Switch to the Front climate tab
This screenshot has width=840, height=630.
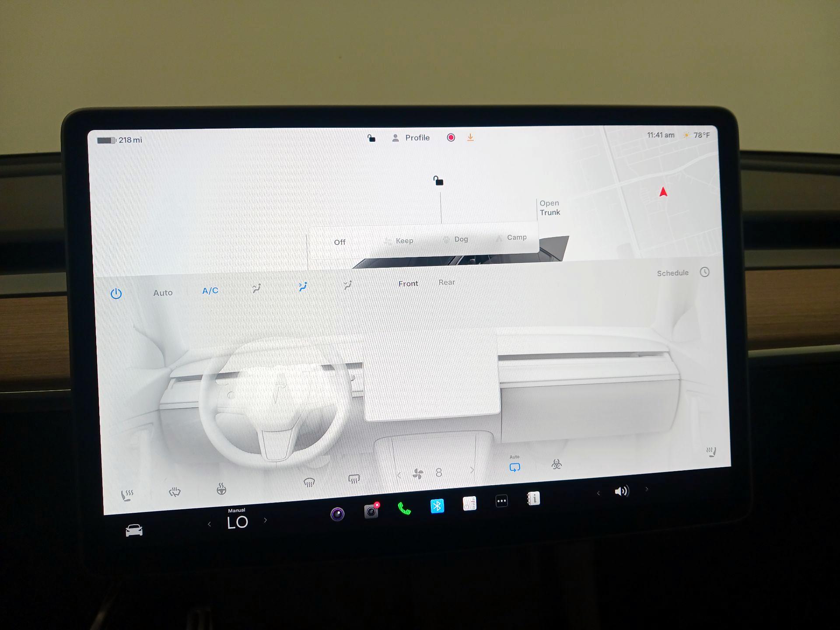pos(408,283)
